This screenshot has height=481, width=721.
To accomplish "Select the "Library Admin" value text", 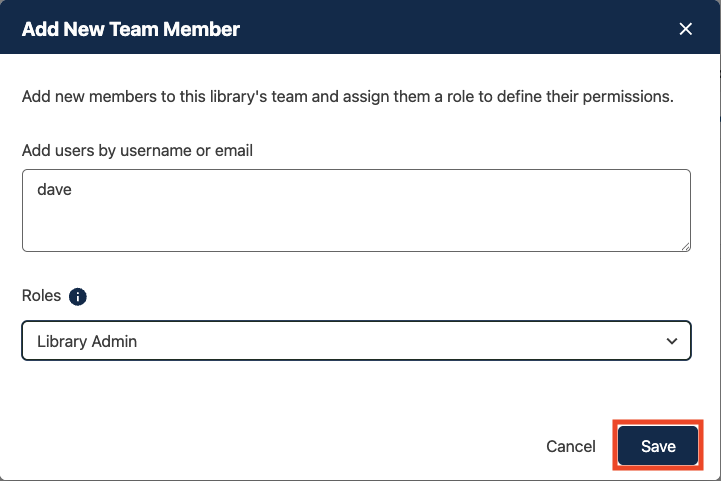I will click(x=87, y=341).
